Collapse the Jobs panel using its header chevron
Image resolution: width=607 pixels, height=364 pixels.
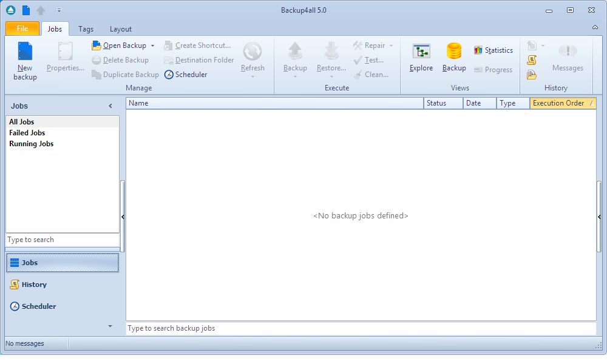tap(110, 106)
